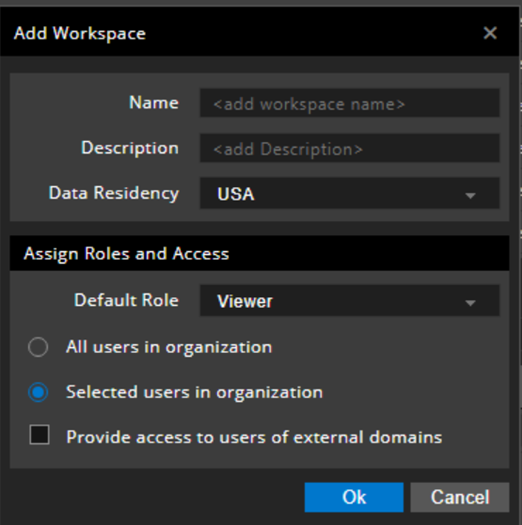Click the Data Residency dropdown arrow
The width and height of the screenshot is (522, 525).
(470, 196)
